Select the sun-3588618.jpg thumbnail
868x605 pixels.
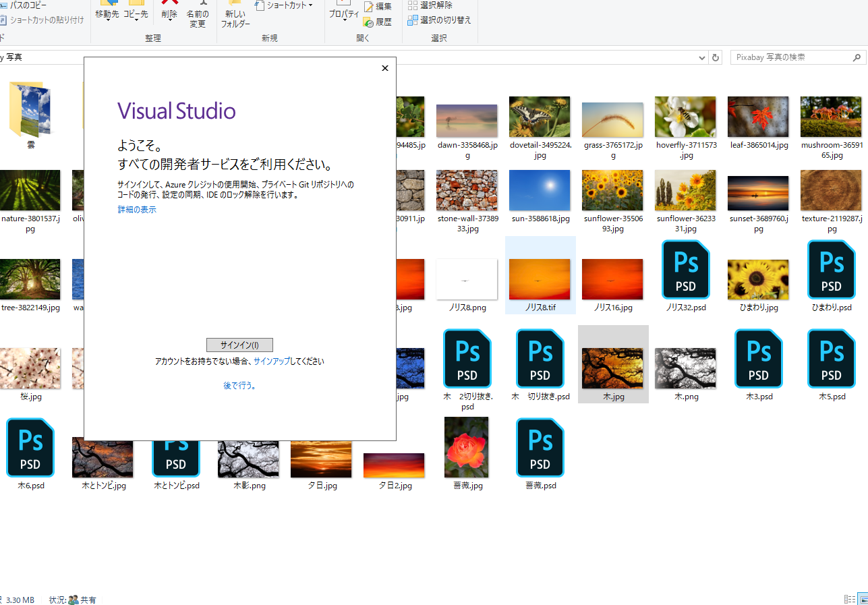point(540,190)
